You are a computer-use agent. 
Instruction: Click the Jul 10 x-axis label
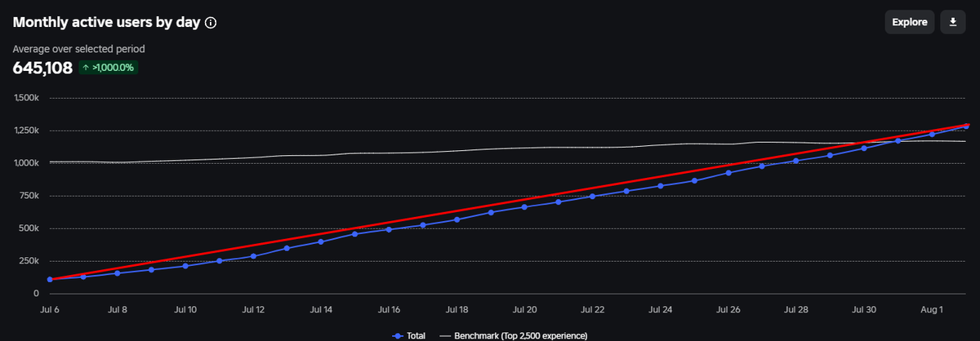tap(185, 310)
